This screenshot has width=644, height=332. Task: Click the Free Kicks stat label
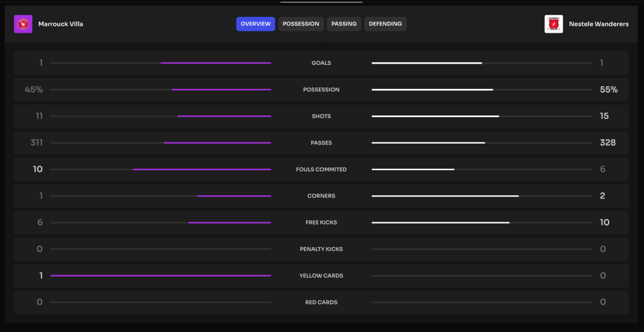[321, 222]
